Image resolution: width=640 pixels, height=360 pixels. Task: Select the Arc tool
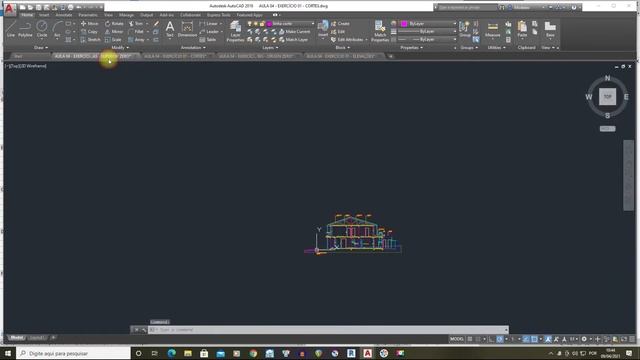tap(57, 29)
